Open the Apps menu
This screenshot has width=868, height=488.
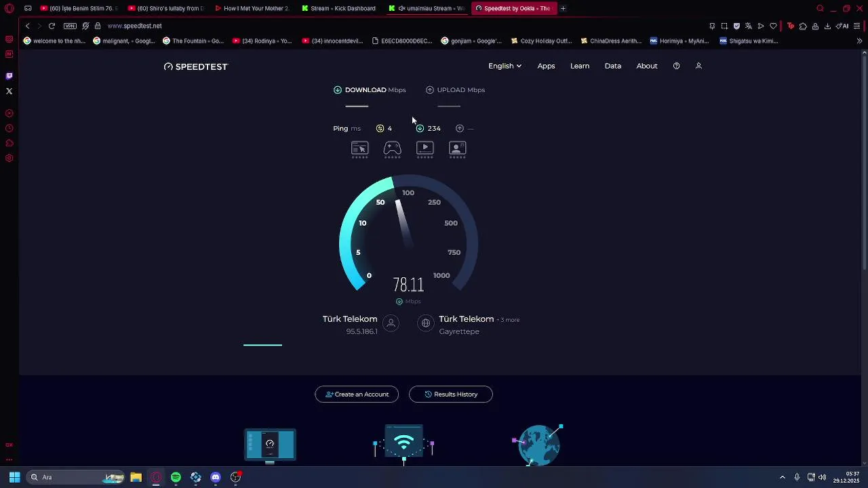pos(546,66)
